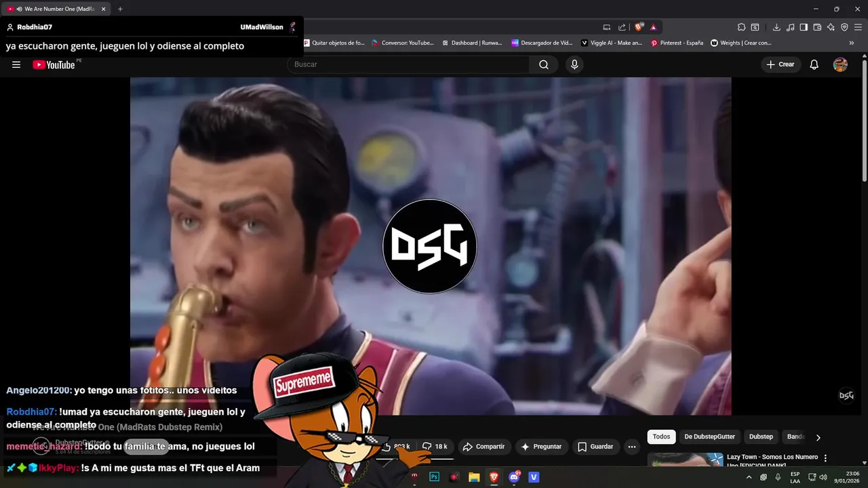This screenshot has height=488, width=868.
Task: Open Weights | Crear con... bookmark
Action: pos(741,43)
